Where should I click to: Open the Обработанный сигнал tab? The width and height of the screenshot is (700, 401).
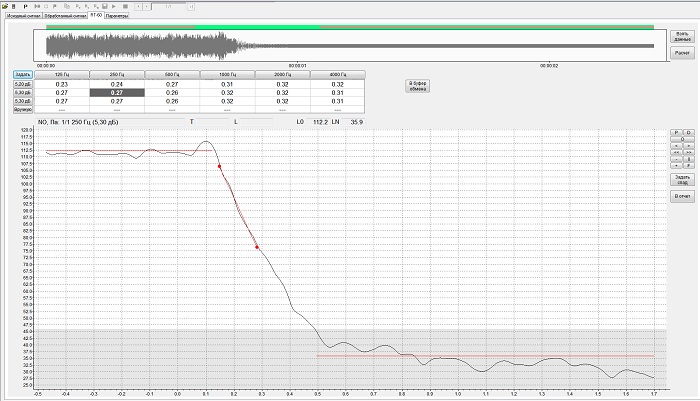click(65, 16)
